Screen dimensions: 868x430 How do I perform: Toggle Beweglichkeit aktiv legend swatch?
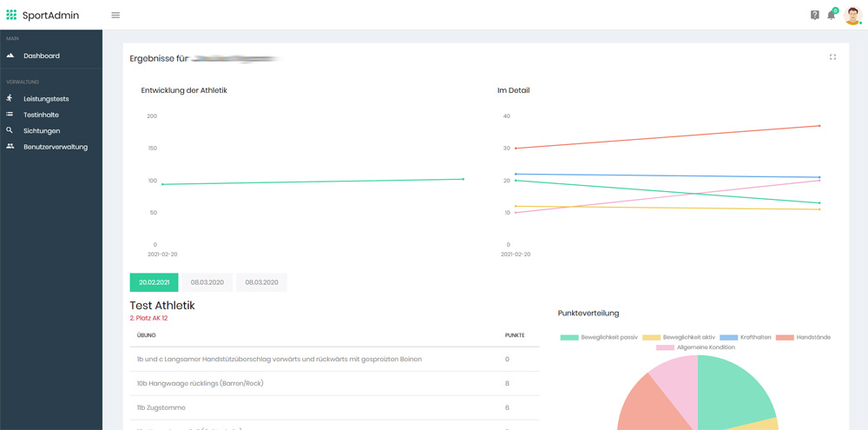[x=651, y=337]
